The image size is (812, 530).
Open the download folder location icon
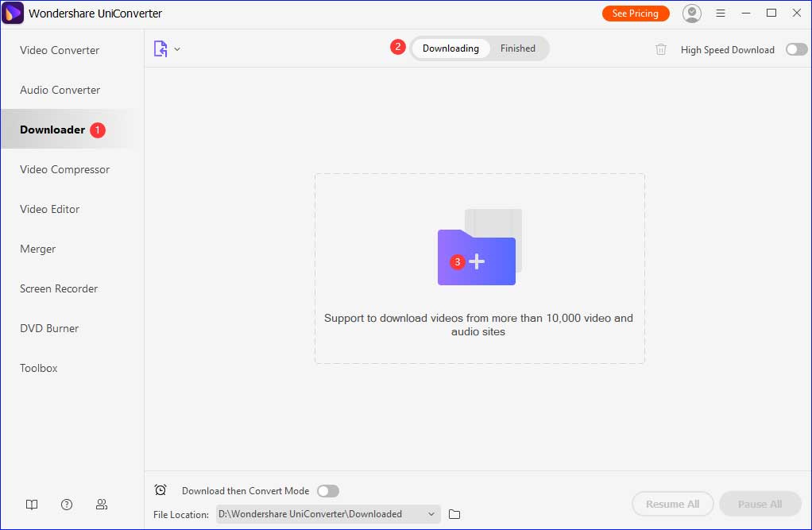[454, 514]
